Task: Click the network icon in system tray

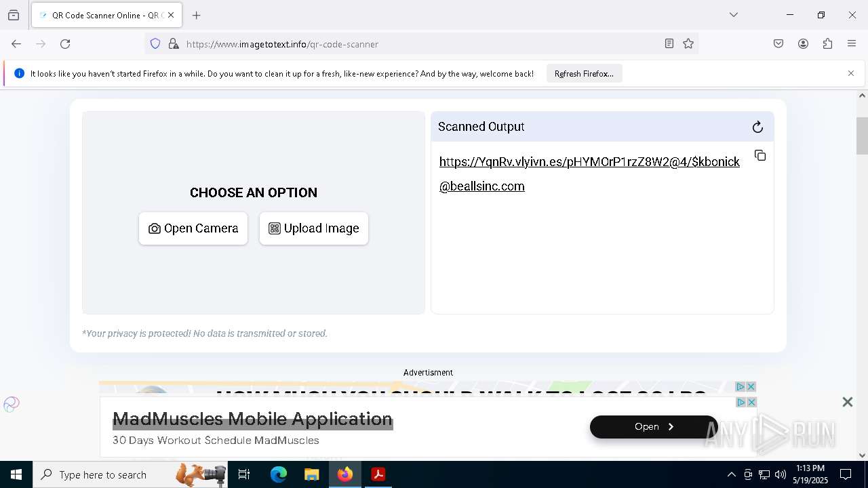Action: tap(764, 474)
